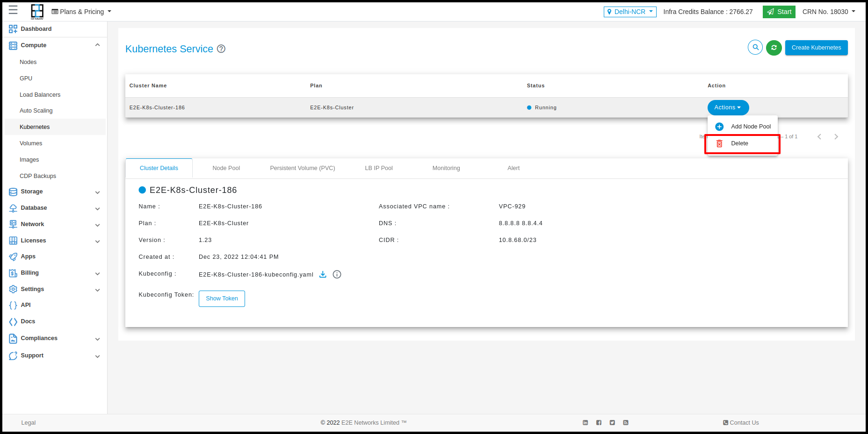Click the Show Token button
The image size is (868, 434).
[x=222, y=299]
